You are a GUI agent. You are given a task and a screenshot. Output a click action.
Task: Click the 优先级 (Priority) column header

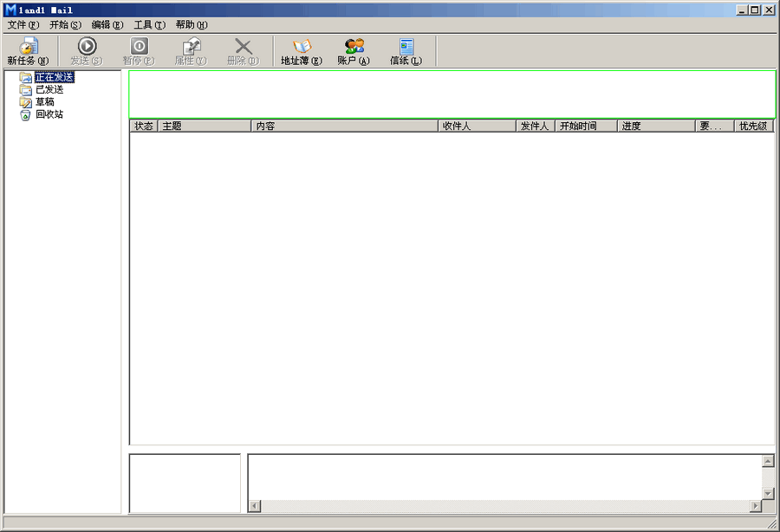[752, 126]
